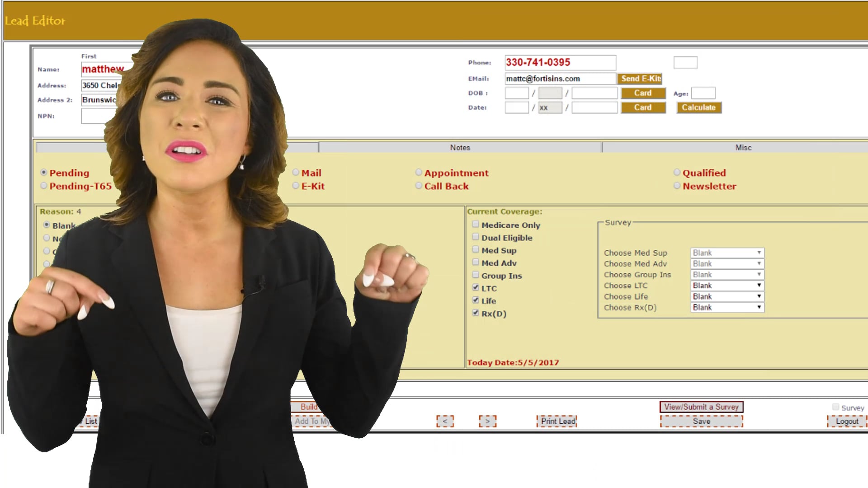Viewport: 868px width, 488px height.
Task: Choose the E-Kit radio option
Action: pos(296,186)
